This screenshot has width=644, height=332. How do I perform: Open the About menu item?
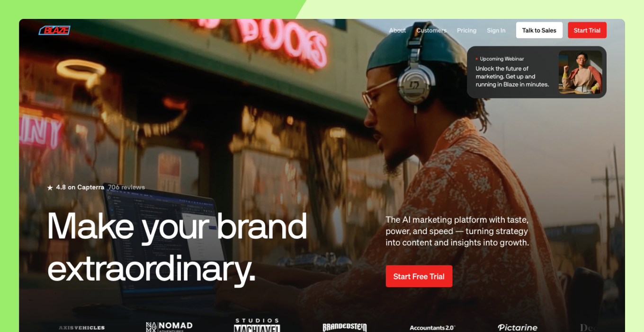397,30
